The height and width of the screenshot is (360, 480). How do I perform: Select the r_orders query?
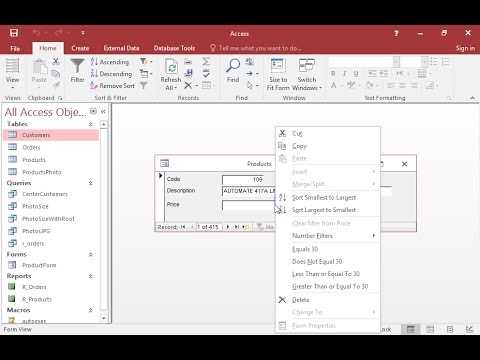tap(51, 244)
